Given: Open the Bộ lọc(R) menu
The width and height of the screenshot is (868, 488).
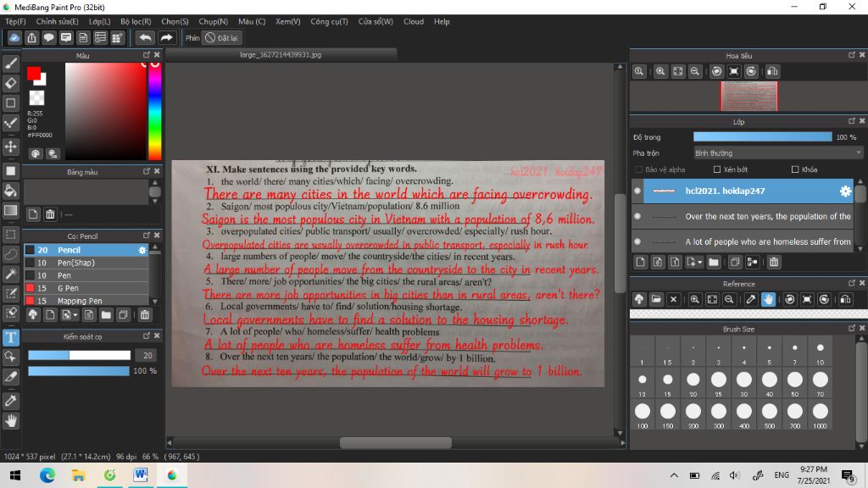Looking at the screenshot, I should (136, 21).
